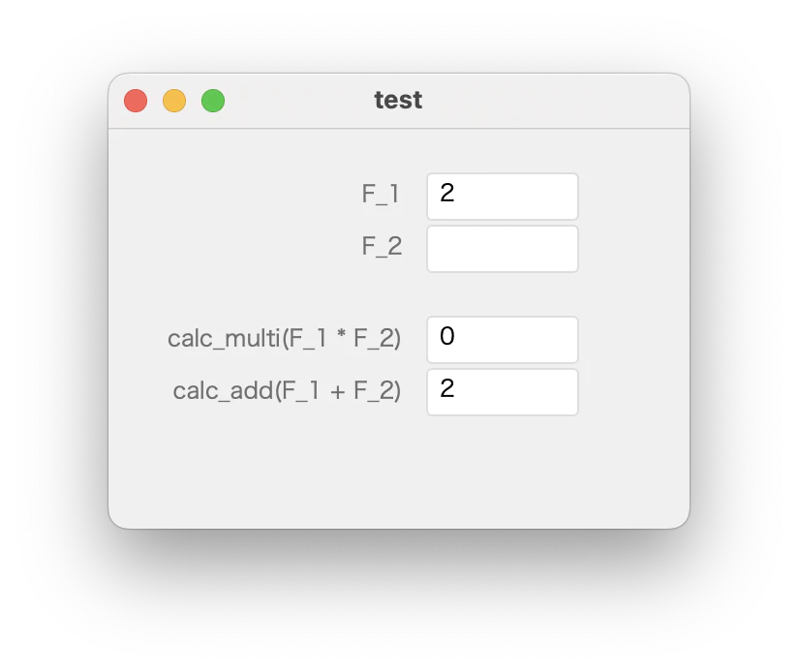Click empty space left of F_1 label
The image size is (798, 672).
234,195
